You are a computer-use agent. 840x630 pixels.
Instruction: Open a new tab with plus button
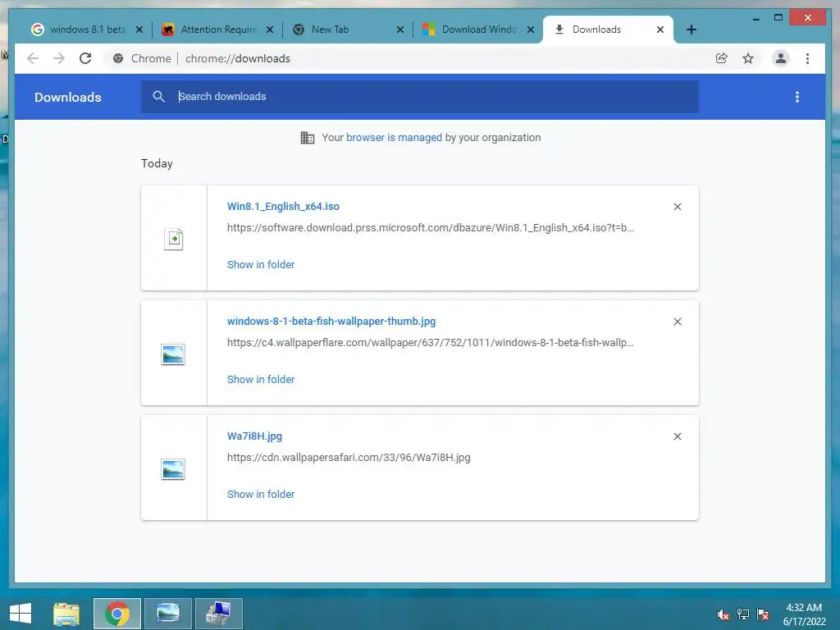point(692,30)
